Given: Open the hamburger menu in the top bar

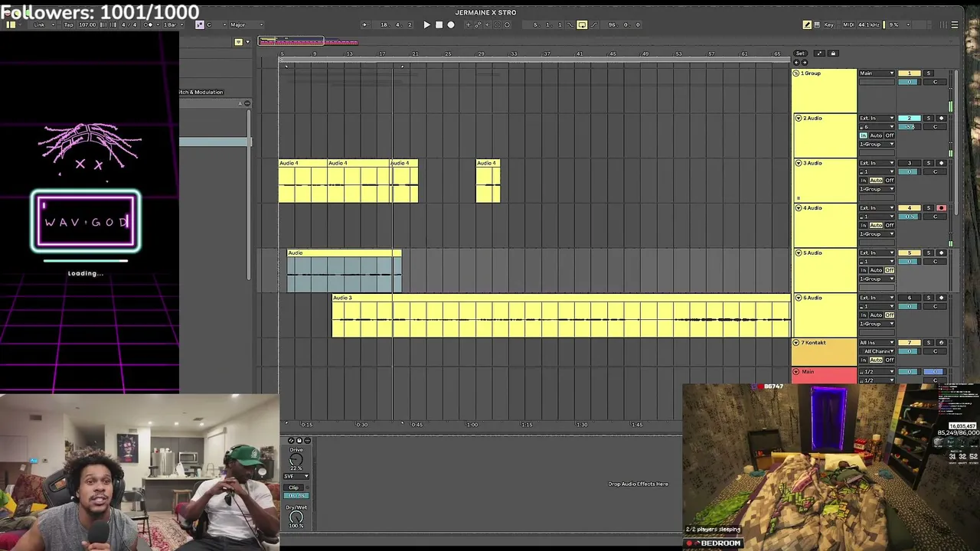Looking at the screenshot, I should [x=954, y=24].
